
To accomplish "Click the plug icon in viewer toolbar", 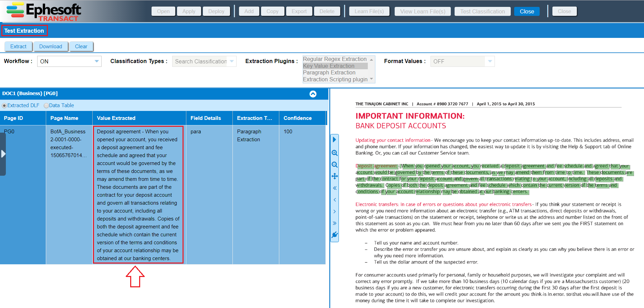I will [x=334, y=235].
